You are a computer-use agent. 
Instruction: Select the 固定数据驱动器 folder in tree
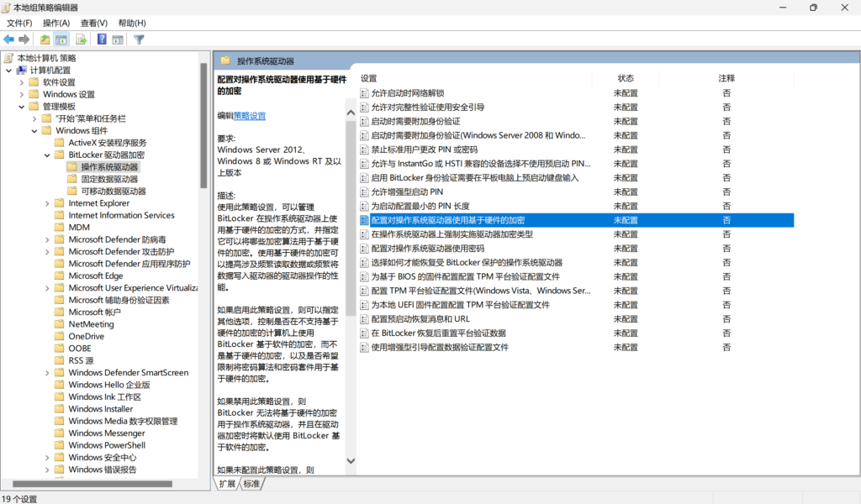tap(109, 179)
